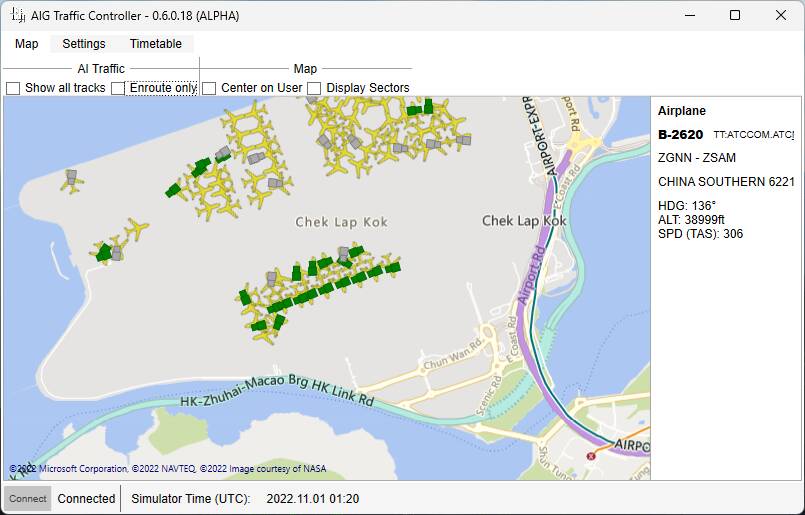Click the Airport Rd label on the purple road
This screenshot has width=805, height=515.
pos(531,275)
